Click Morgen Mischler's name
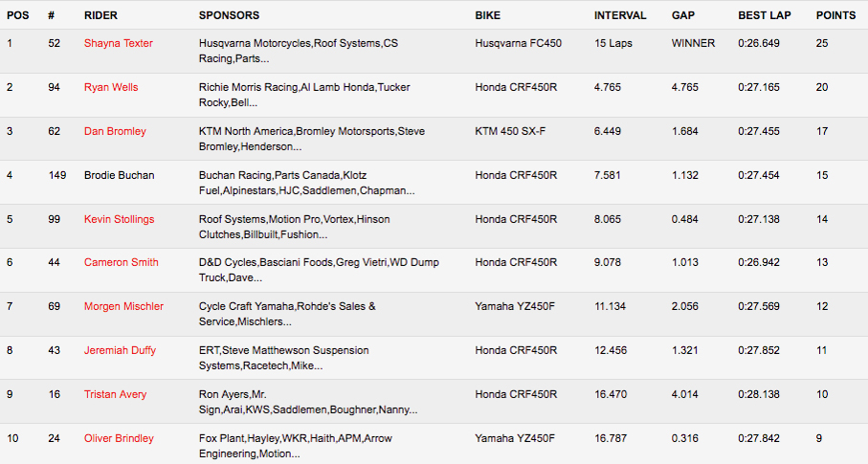 pyautogui.click(x=123, y=306)
